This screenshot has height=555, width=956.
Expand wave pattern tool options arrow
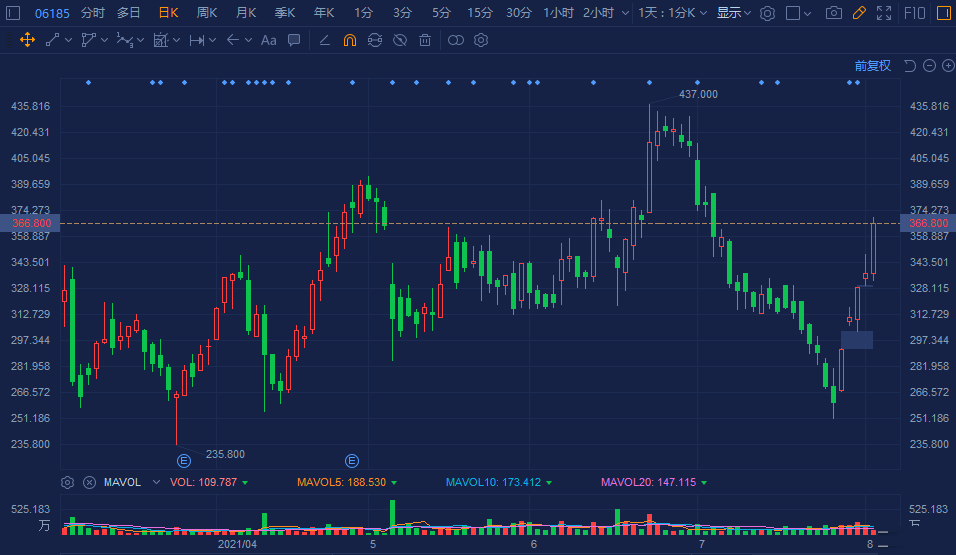pos(140,40)
